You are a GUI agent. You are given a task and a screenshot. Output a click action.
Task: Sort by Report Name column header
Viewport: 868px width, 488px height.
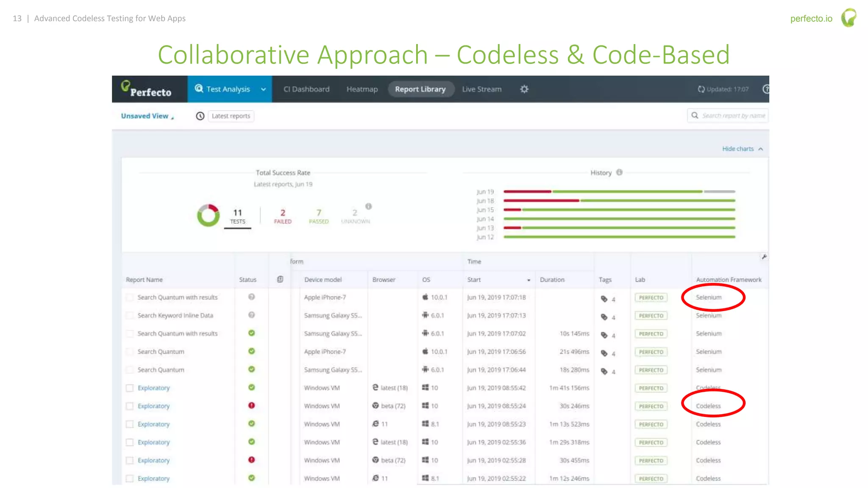(144, 280)
